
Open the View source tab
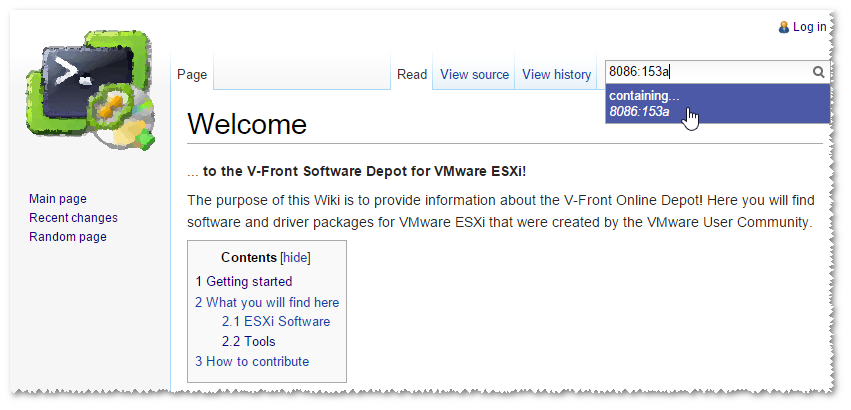tap(474, 74)
